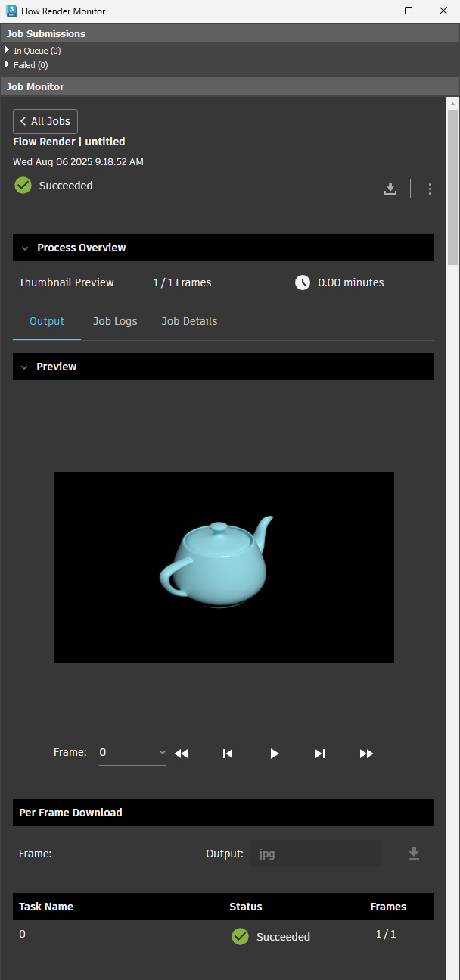Screen dimensions: 460x980
Task: Select task row named 0
Action: [223, 935]
